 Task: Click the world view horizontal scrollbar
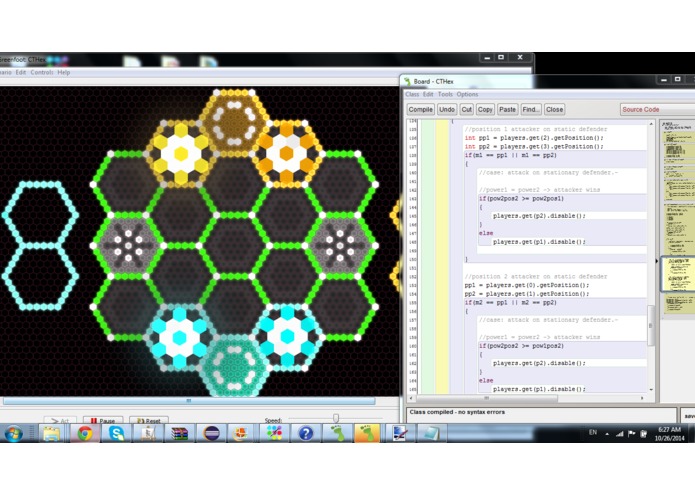[x=189, y=401]
